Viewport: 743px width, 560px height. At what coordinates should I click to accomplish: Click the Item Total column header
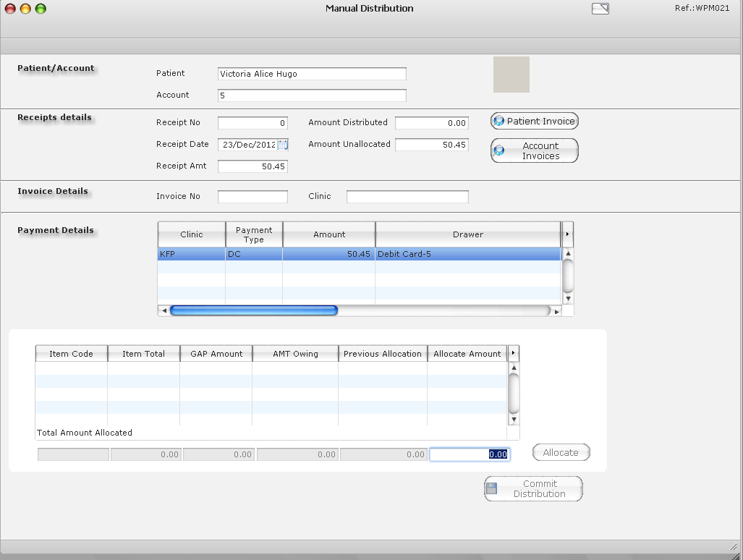143,354
